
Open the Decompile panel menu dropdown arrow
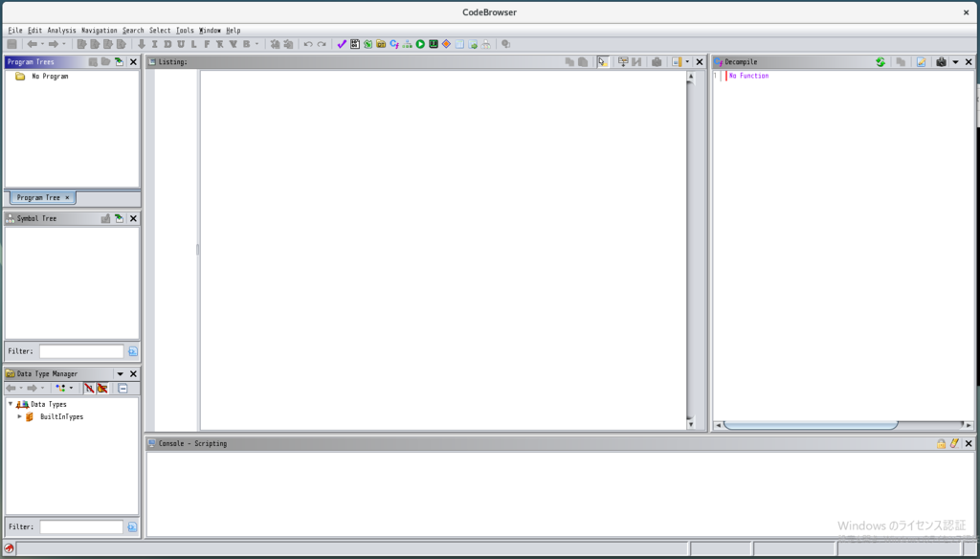(x=955, y=62)
